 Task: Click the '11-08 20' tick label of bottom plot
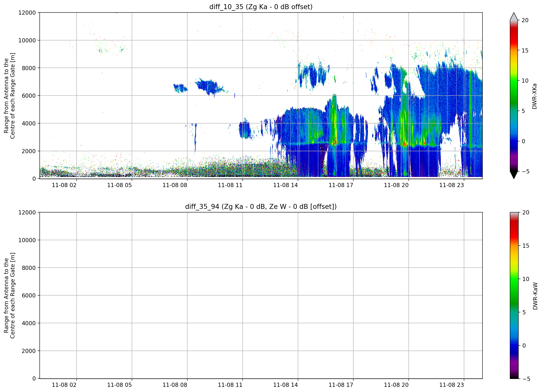(x=396, y=385)
